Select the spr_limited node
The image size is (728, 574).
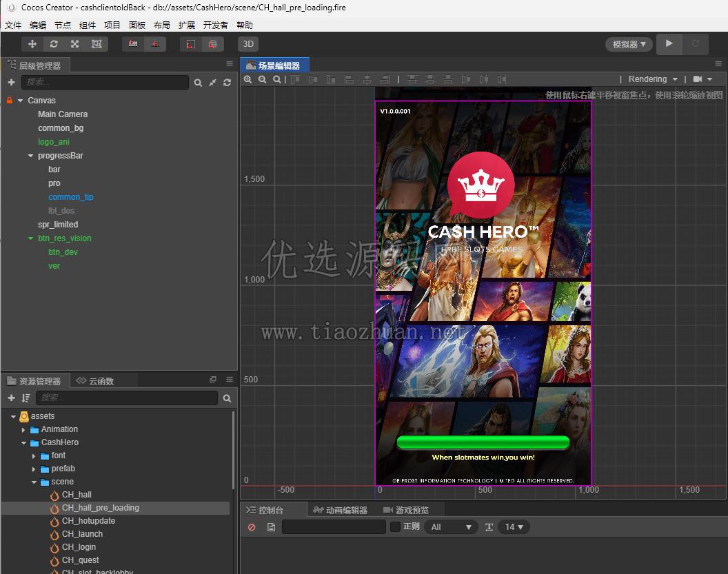[x=58, y=225]
